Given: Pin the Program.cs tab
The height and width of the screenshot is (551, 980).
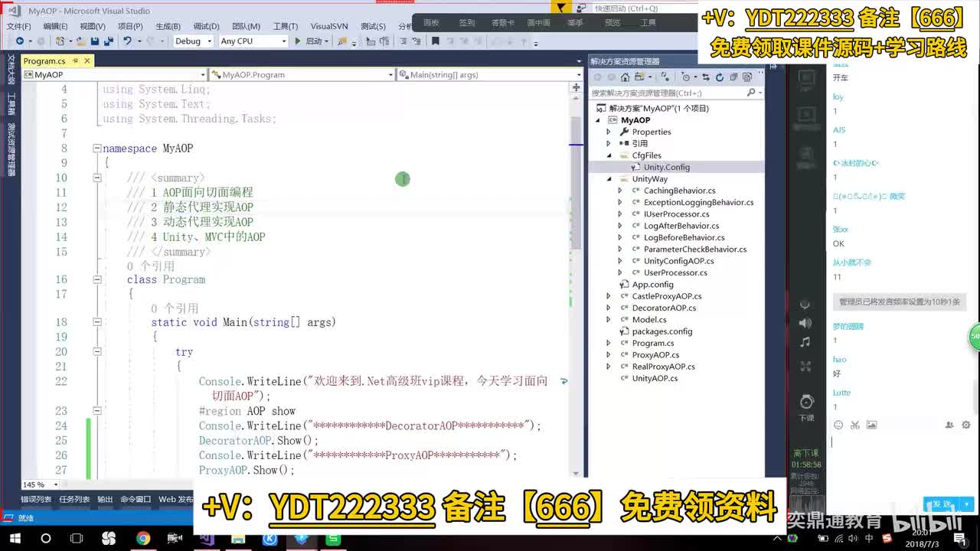Looking at the screenshot, I should (x=75, y=60).
